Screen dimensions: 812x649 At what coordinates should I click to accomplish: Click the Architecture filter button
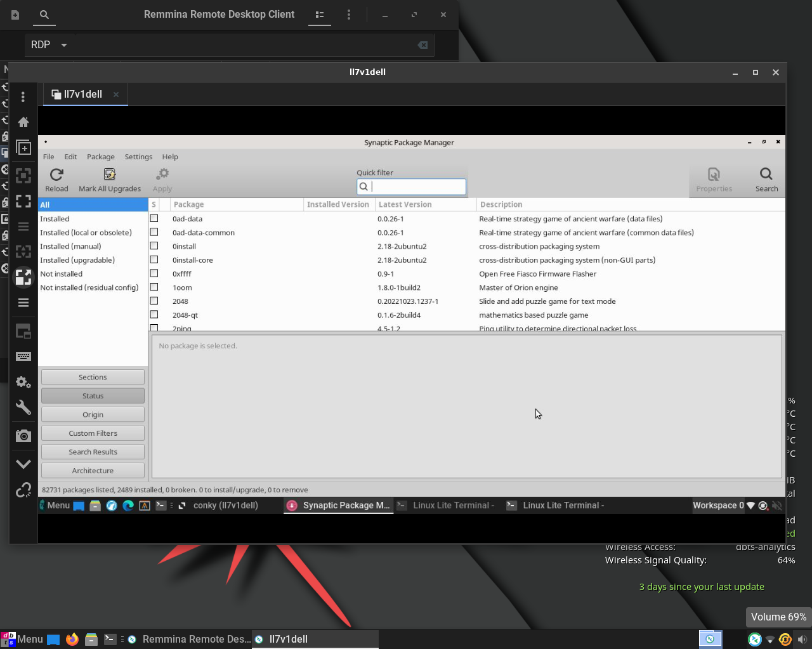[93, 471]
